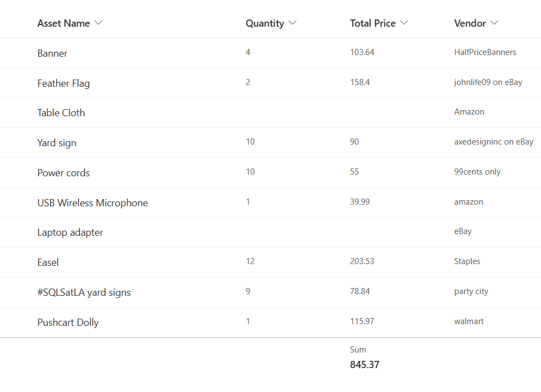Open USB Wireless Microphone item
Screen dimensions: 541x392
(92, 203)
